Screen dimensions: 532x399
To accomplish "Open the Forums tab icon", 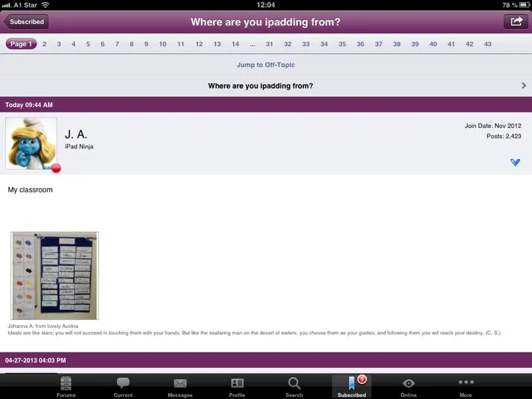I will point(66,384).
